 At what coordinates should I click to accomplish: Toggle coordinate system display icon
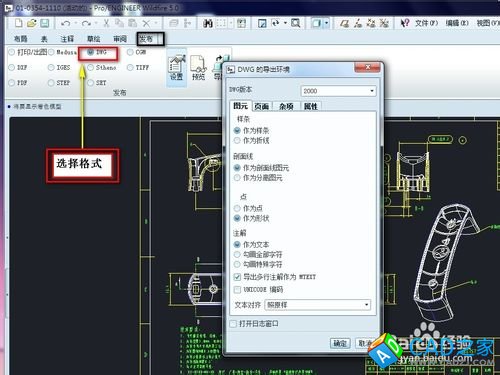[384, 23]
